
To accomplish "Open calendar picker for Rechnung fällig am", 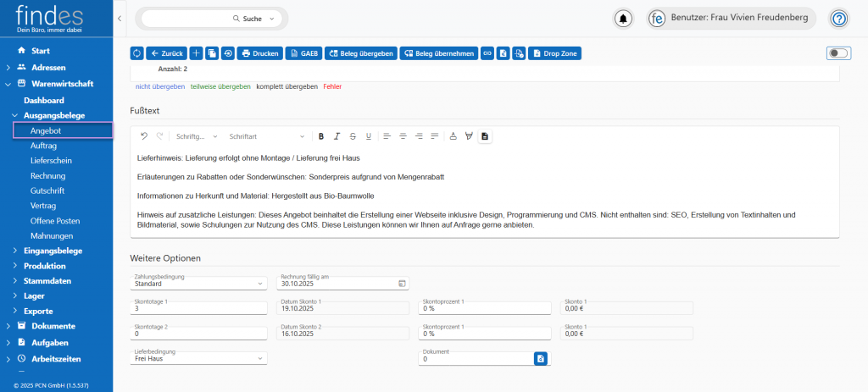I will coord(403,283).
